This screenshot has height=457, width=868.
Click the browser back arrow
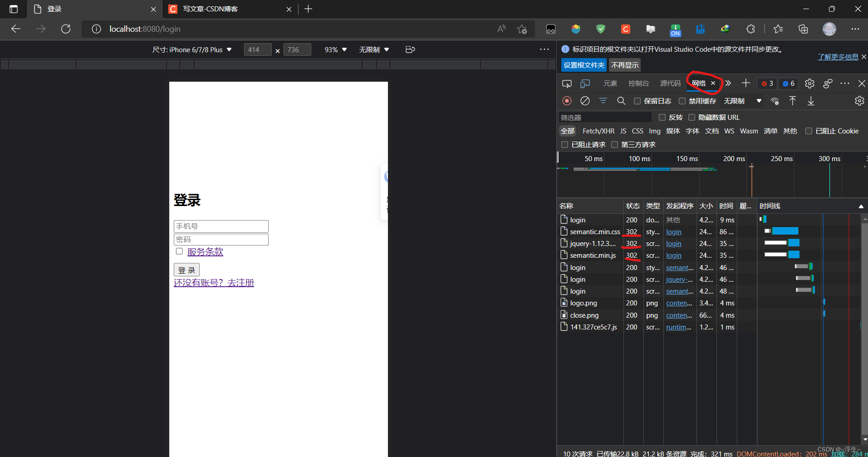tap(16, 29)
